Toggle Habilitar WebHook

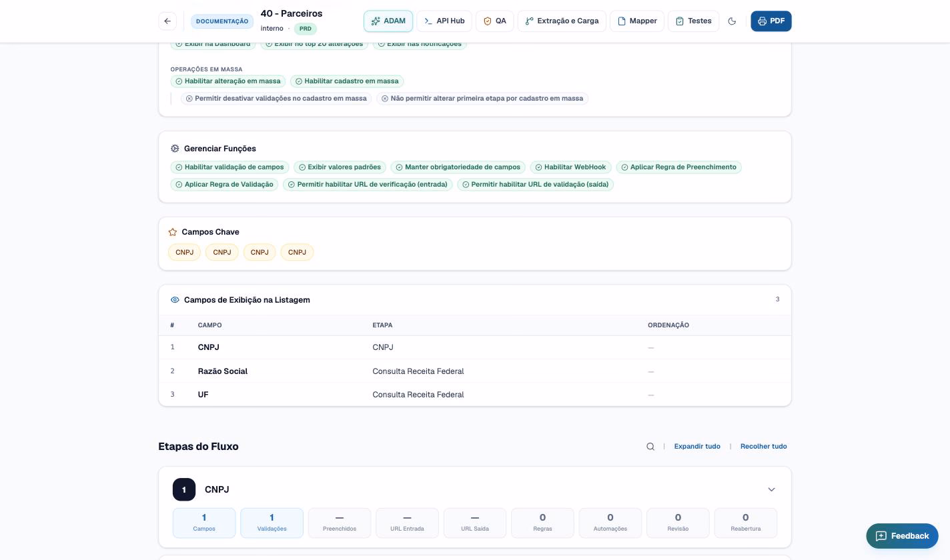pos(570,167)
